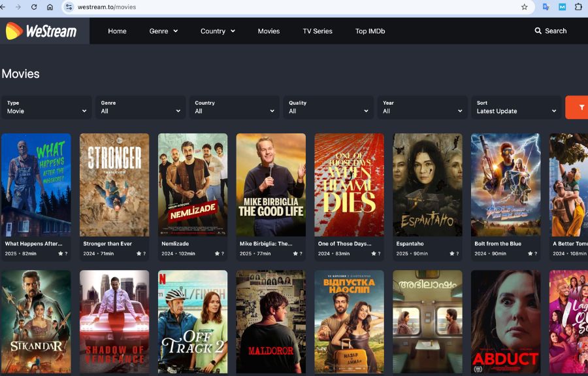Open the Quality filter dropdown

tap(329, 107)
